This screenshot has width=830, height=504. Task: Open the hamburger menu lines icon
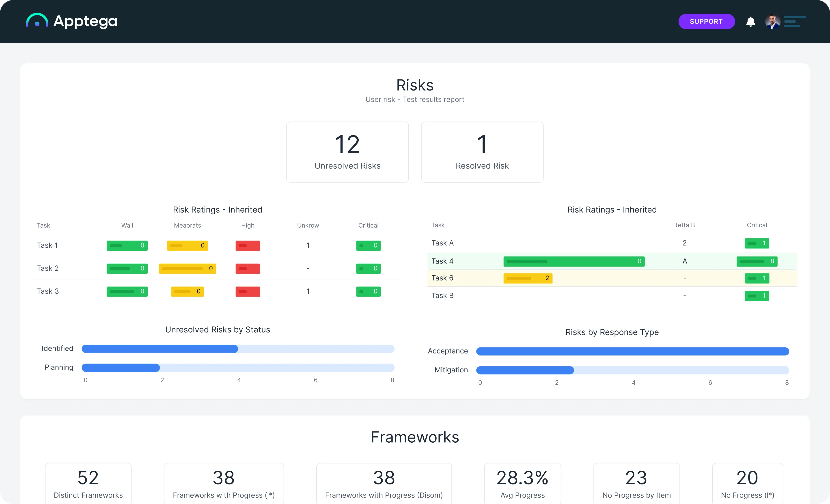click(x=795, y=22)
